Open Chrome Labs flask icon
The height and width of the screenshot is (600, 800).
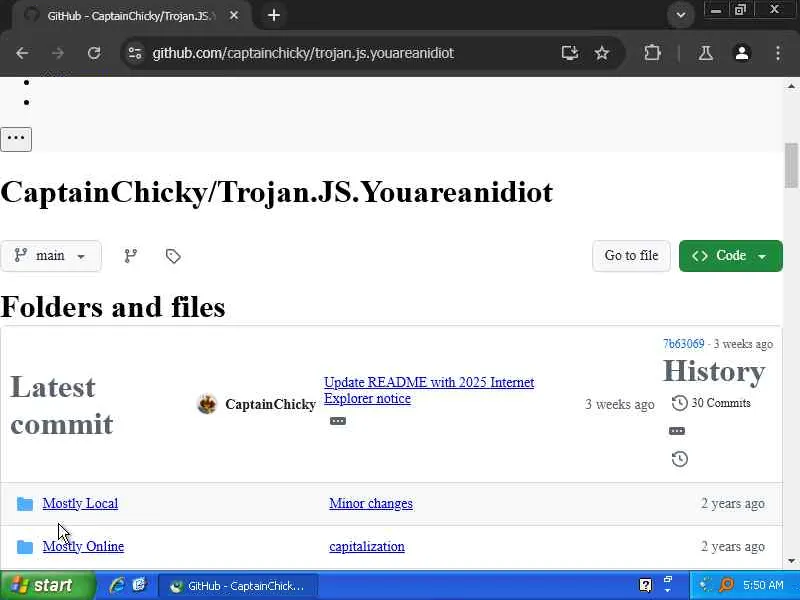(x=706, y=53)
